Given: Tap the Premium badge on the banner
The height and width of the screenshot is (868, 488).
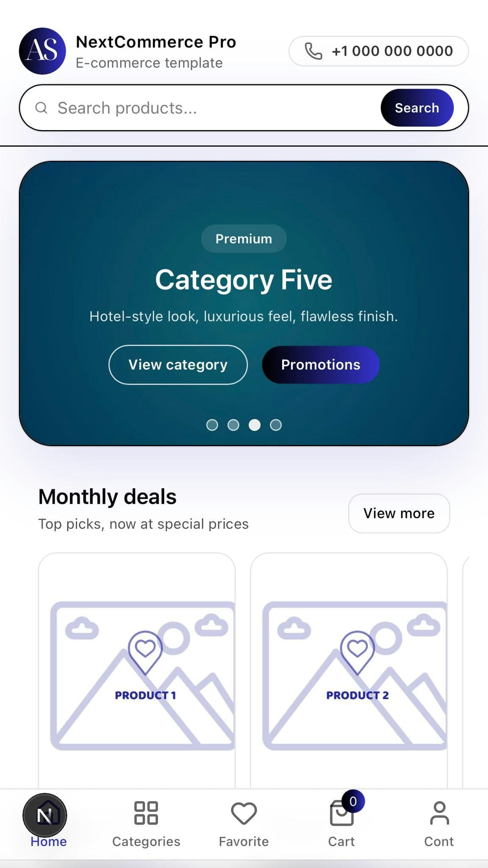Looking at the screenshot, I should (x=244, y=239).
